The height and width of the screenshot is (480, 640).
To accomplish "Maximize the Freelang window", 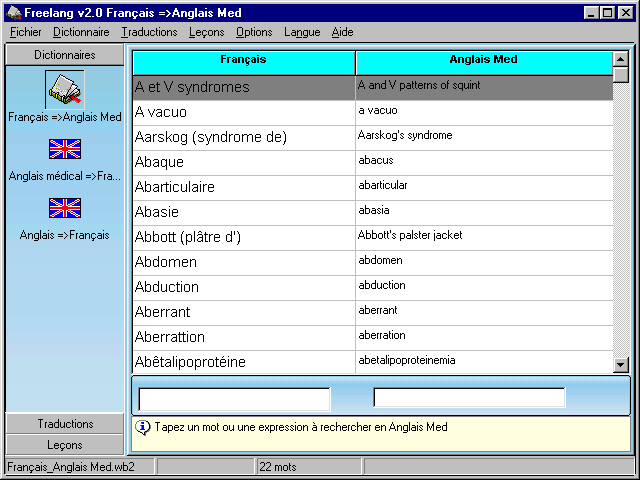I will (x=607, y=13).
